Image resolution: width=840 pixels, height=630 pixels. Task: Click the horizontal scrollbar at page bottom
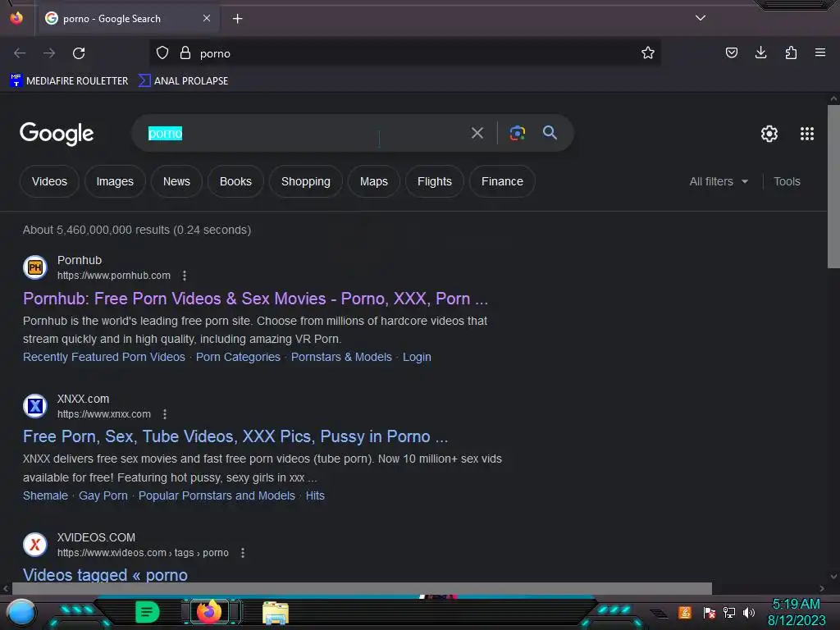(x=362, y=588)
